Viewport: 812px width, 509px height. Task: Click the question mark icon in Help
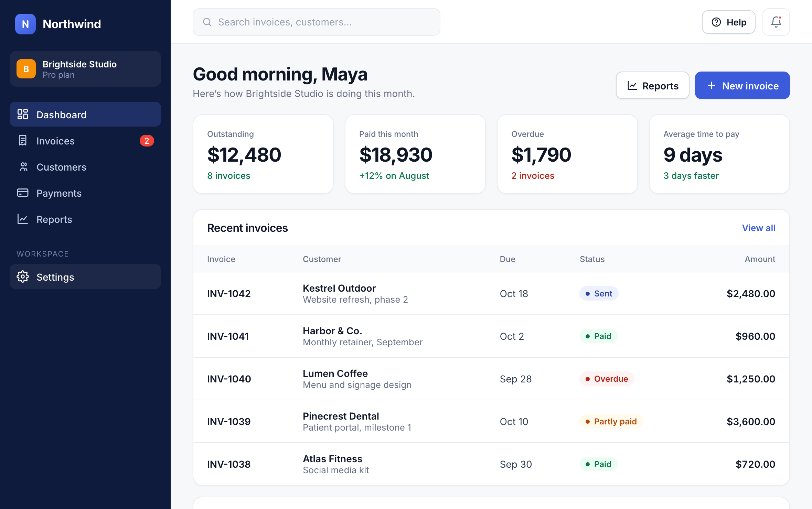pyautogui.click(x=716, y=22)
